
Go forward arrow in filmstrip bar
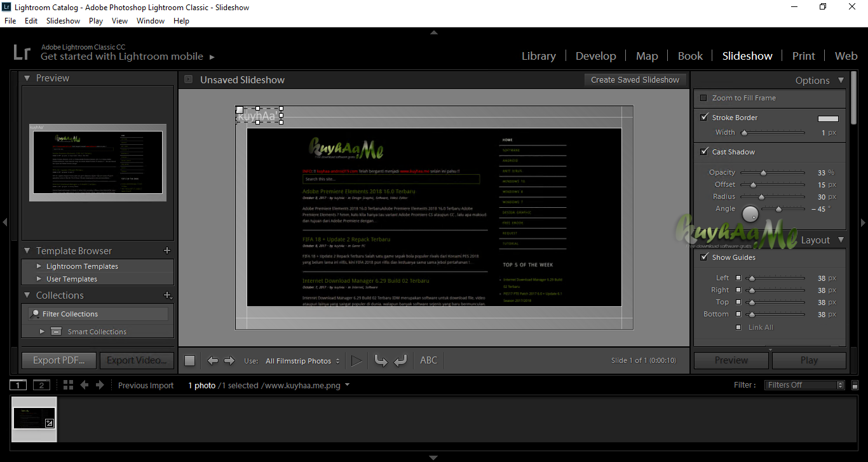click(x=100, y=385)
